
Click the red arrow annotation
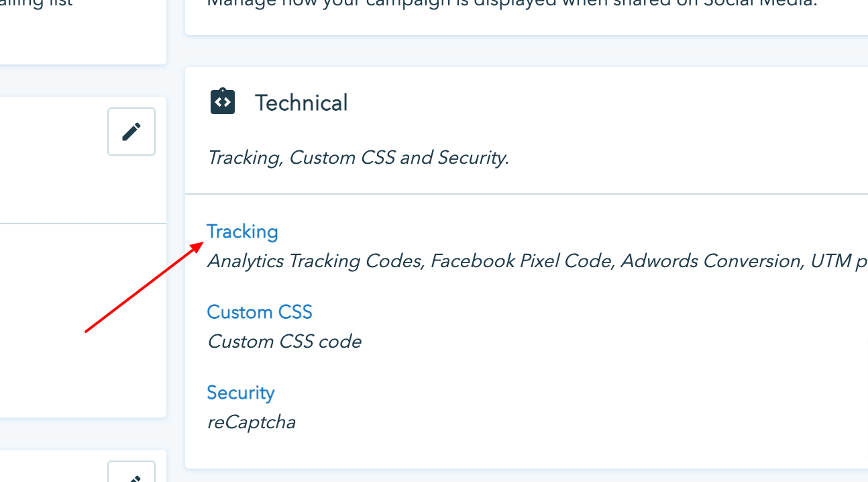click(x=144, y=287)
